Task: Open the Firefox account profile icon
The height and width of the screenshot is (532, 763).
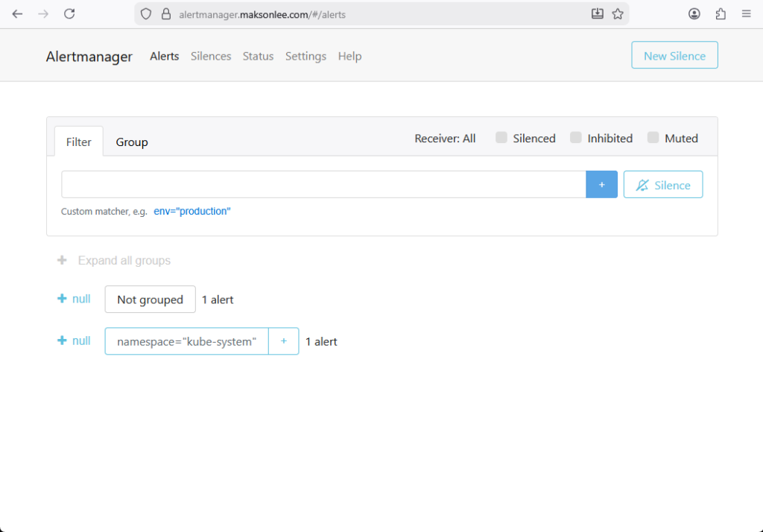Action: pyautogui.click(x=694, y=13)
